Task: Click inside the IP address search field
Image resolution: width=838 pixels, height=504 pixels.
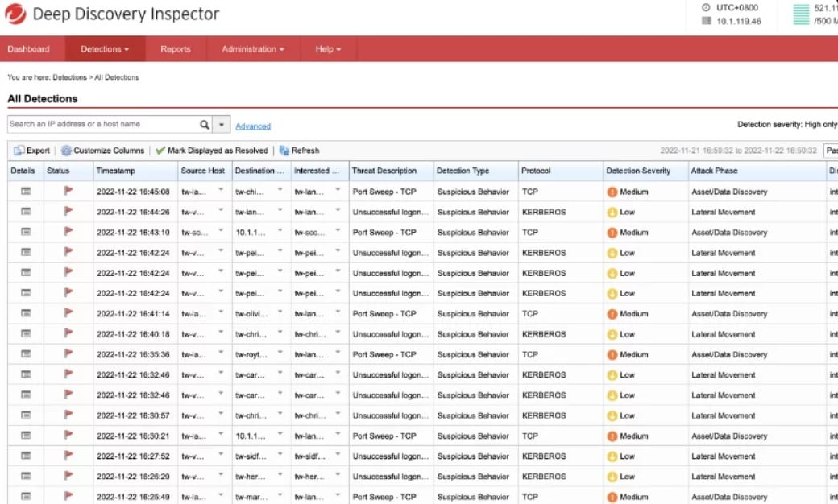Action: click(97, 125)
